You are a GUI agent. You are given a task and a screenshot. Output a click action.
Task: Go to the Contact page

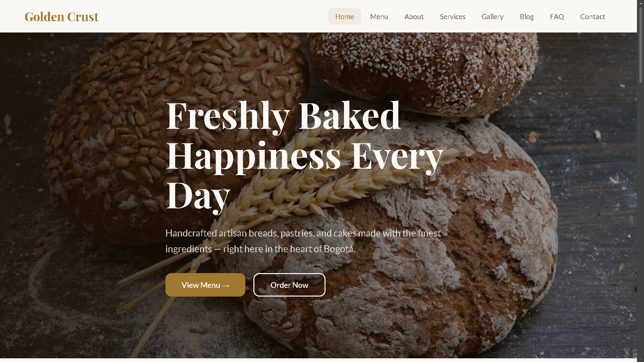coord(592,16)
